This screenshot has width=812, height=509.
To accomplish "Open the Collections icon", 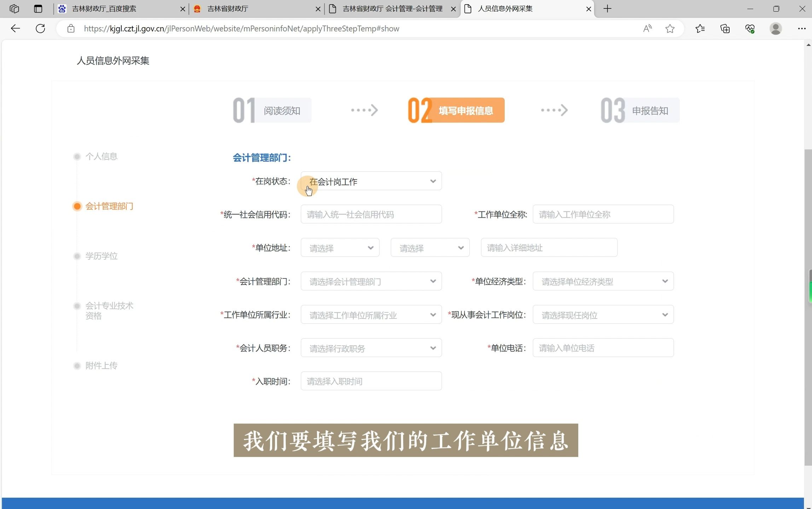I will [725, 29].
